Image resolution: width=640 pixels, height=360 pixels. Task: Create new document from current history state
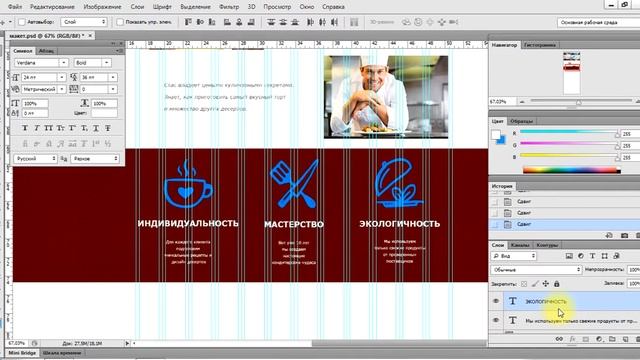click(x=609, y=235)
